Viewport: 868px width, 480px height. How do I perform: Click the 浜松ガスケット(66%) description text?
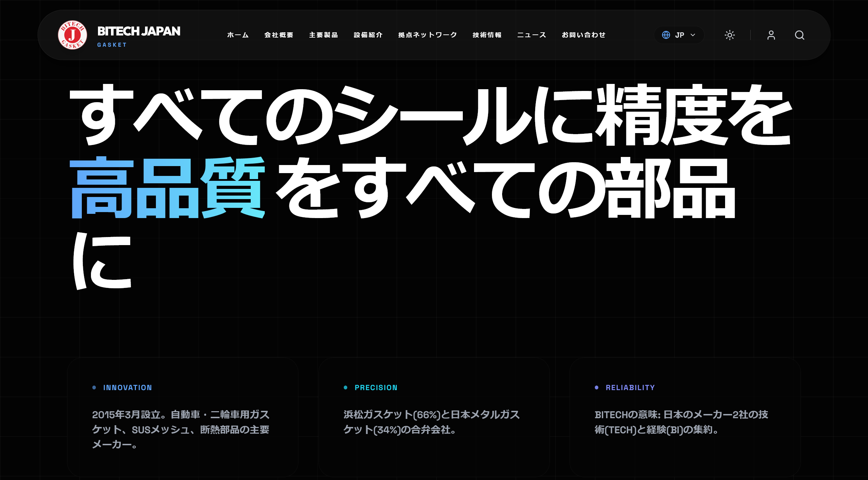[x=432, y=422]
